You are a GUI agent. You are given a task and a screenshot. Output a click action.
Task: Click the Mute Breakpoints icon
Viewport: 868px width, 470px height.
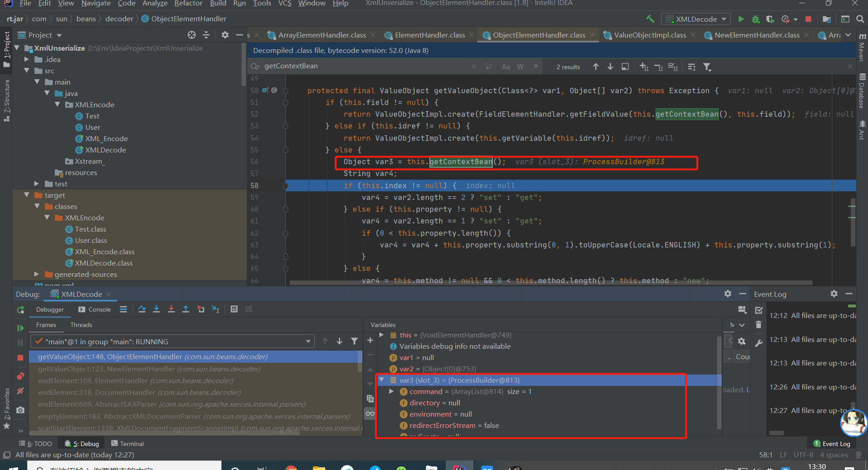click(20, 391)
